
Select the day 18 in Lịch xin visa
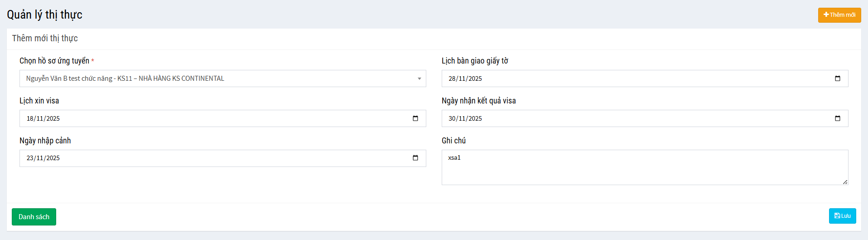click(30, 119)
